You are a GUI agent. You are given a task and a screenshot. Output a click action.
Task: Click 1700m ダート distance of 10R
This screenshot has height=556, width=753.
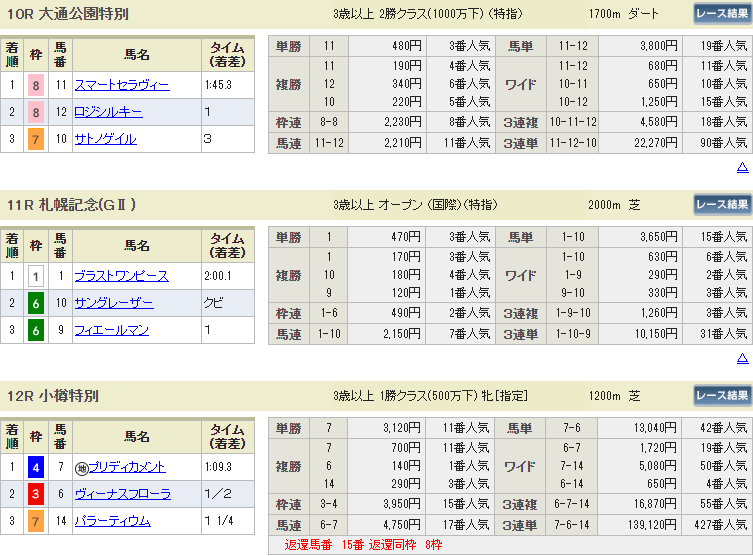[x=624, y=14]
